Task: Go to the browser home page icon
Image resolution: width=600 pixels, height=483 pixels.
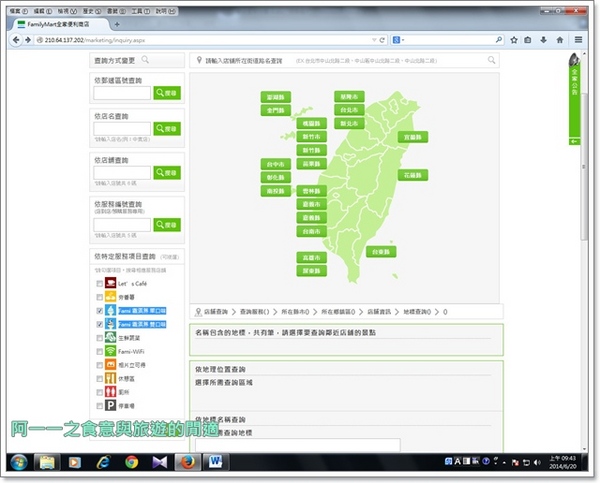Action: tap(560, 40)
